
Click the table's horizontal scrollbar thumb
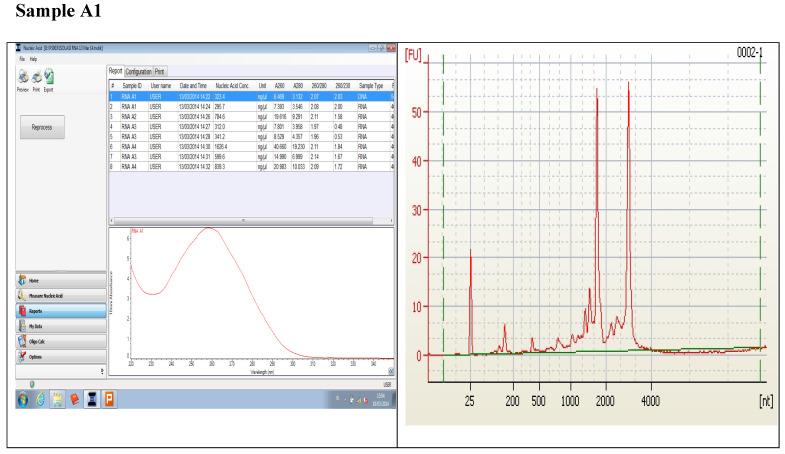[x=243, y=221]
